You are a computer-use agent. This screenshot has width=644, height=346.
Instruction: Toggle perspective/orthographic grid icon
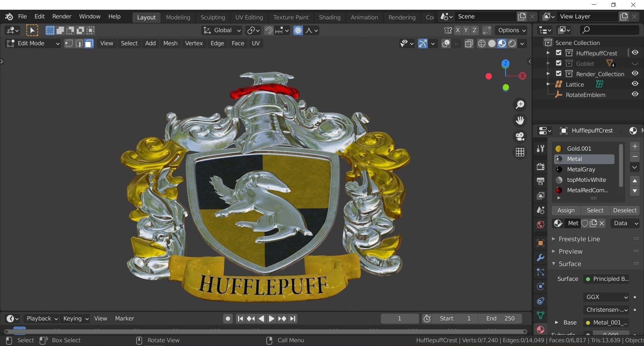pyautogui.click(x=520, y=152)
